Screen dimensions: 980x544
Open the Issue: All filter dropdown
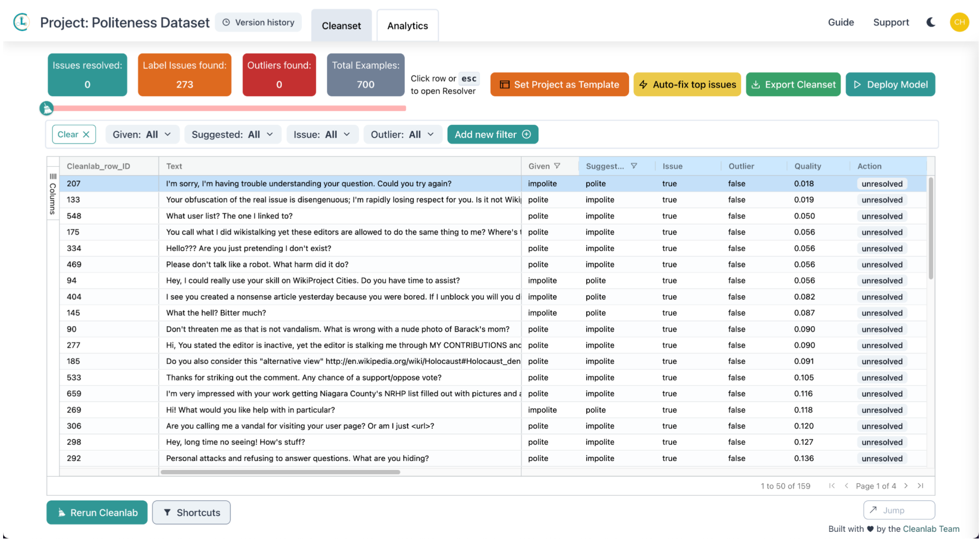click(x=322, y=134)
